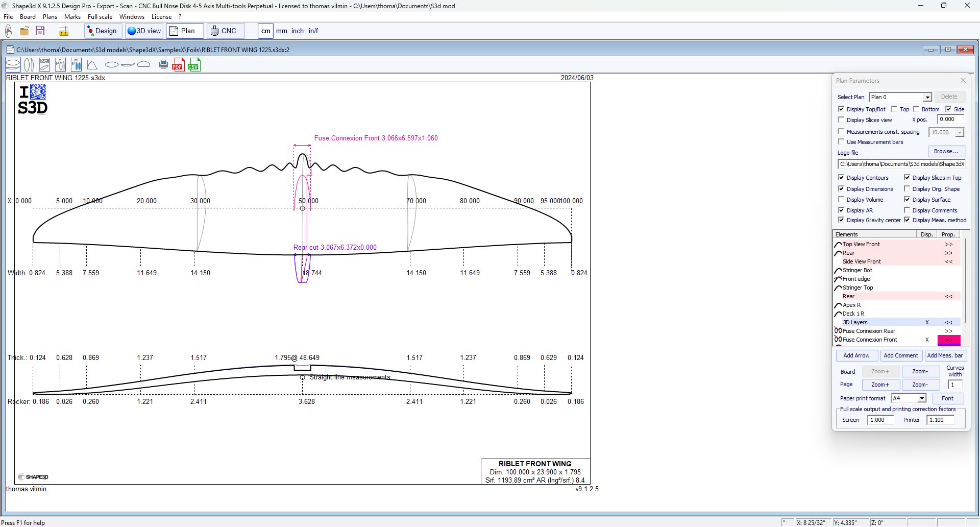Enable Display Slices view

coord(841,119)
